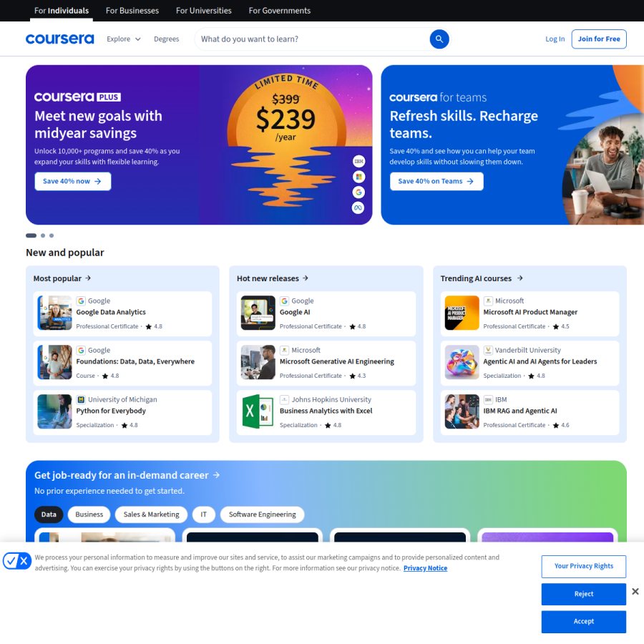The width and height of the screenshot is (644, 644).
Task: Click IBM RAG and Agentic AI thumbnail
Action: [462, 411]
